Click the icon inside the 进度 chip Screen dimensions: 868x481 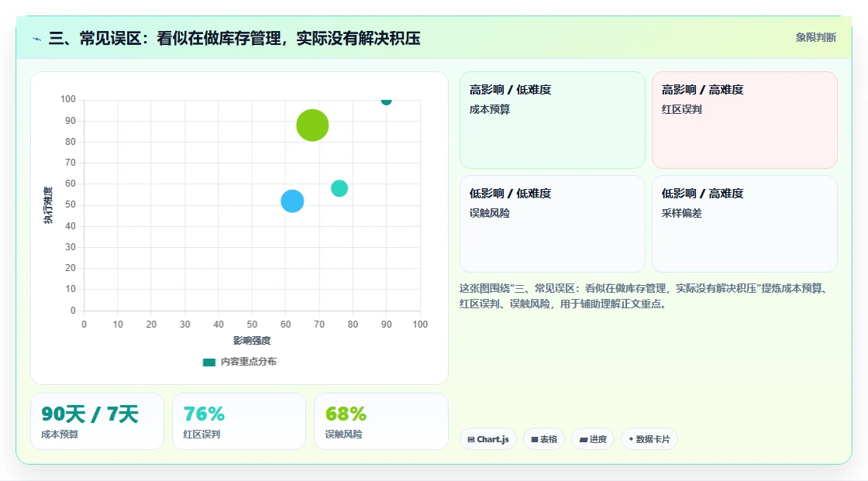tap(584, 439)
